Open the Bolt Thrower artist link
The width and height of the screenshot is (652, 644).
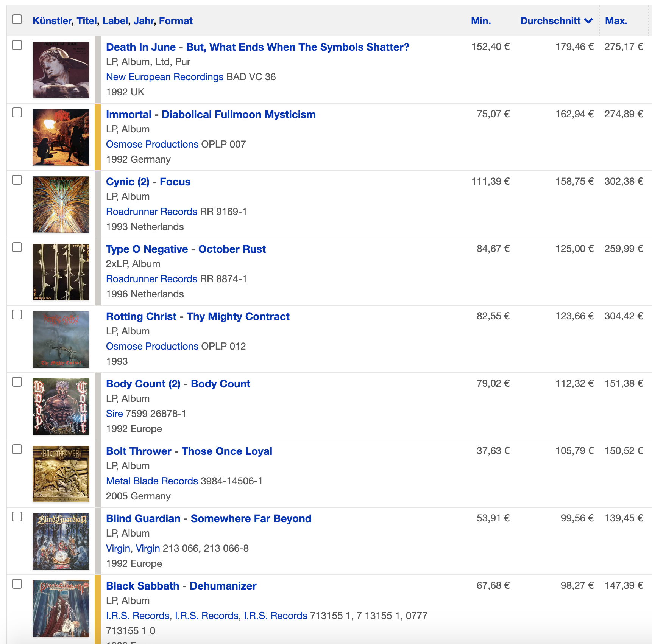139,451
